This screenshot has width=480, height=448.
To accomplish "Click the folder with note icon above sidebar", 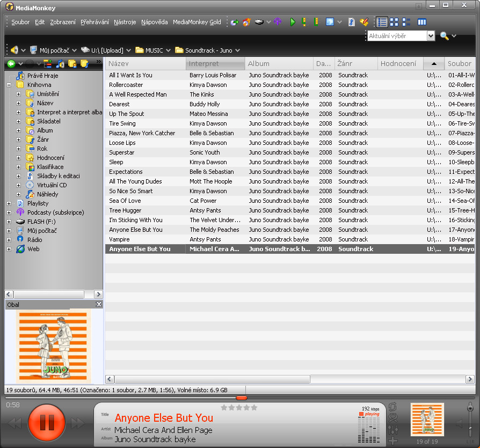I will click(x=84, y=64).
